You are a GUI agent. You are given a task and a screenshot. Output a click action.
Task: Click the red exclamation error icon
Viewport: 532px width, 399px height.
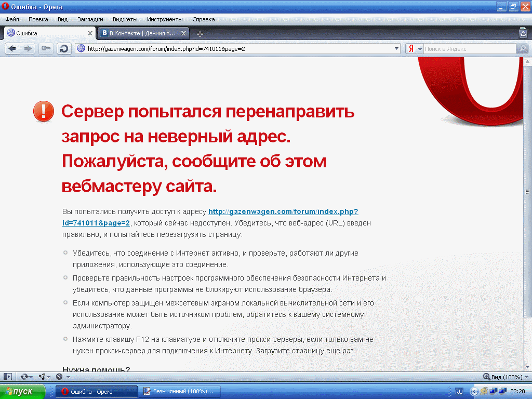[x=44, y=111]
